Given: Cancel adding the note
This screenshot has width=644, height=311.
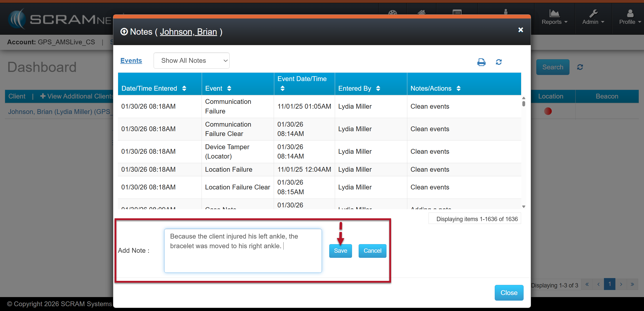Looking at the screenshot, I should [372, 251].
